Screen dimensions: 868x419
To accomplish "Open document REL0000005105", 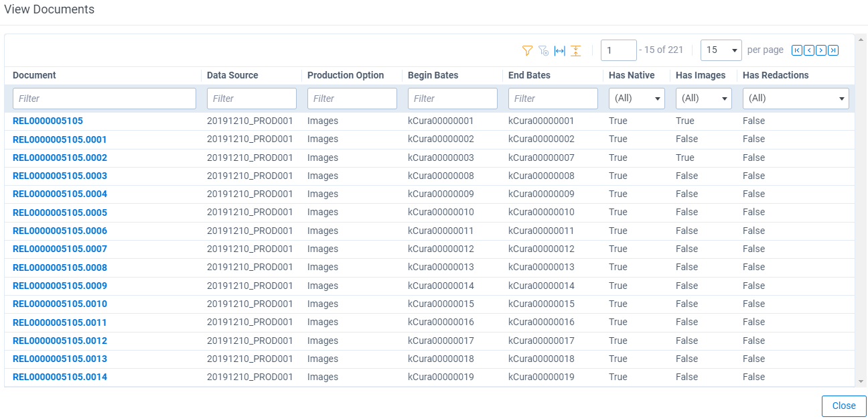I will 48,121.
